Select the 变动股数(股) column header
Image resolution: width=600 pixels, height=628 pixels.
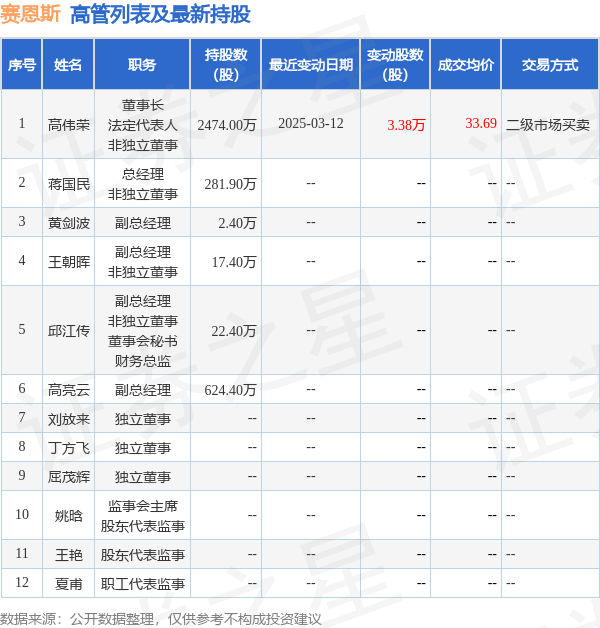point(395,64)
